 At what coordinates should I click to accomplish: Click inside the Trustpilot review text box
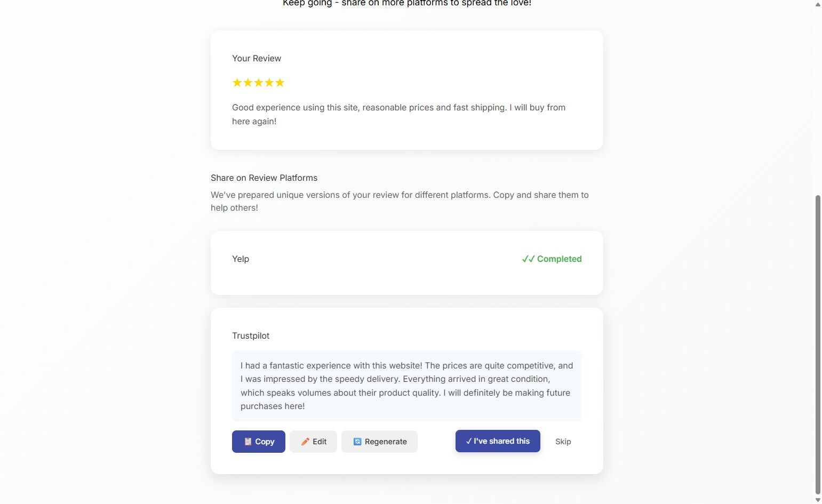click(x=406, y=386)
